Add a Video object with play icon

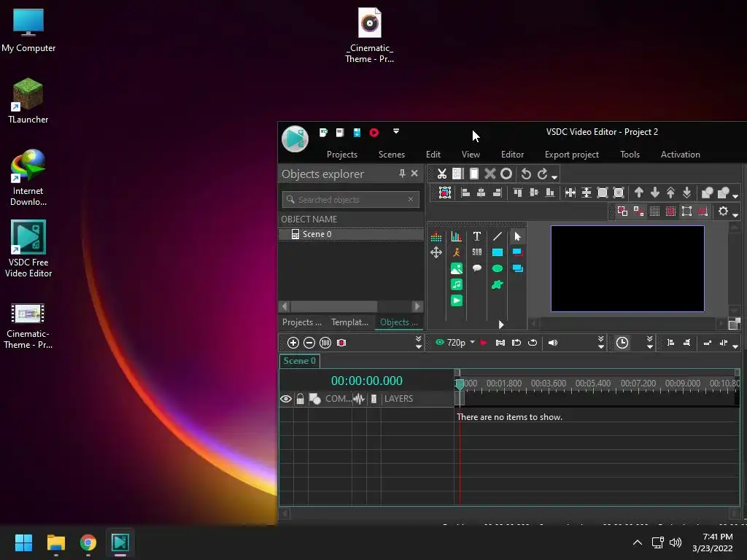(x=457, y=300)
